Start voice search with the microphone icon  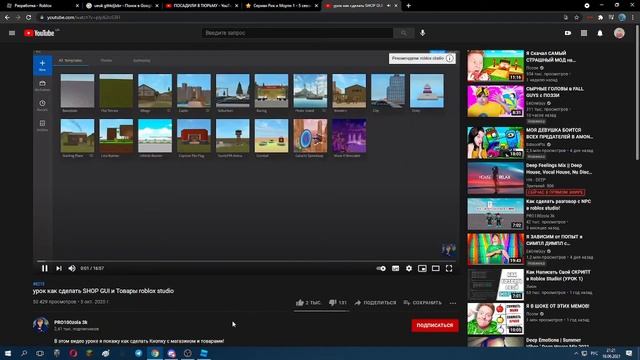(423, 33)
